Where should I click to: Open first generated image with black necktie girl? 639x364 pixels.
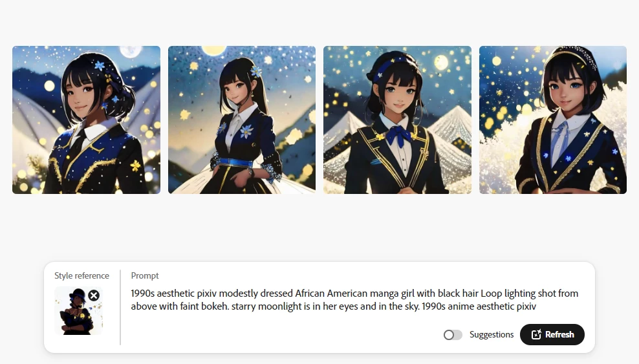pyautogui.click(x=87, y=120)
